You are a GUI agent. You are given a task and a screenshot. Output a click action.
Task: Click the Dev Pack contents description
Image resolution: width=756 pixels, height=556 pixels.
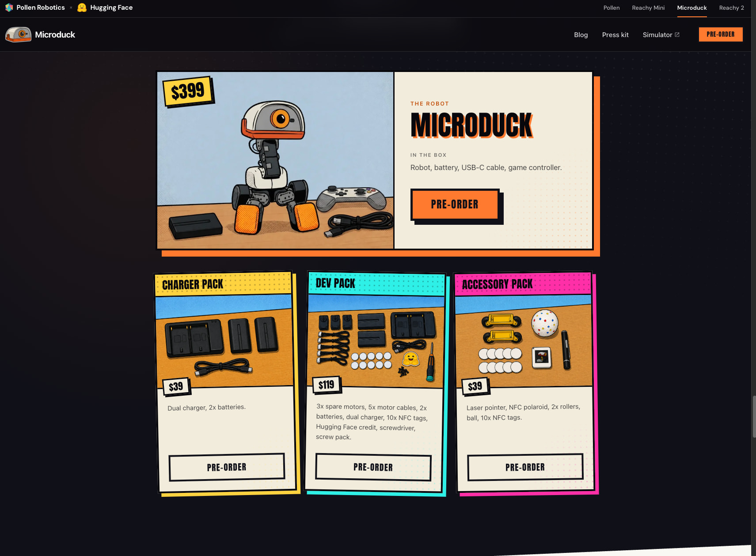[x=372, y=422]
